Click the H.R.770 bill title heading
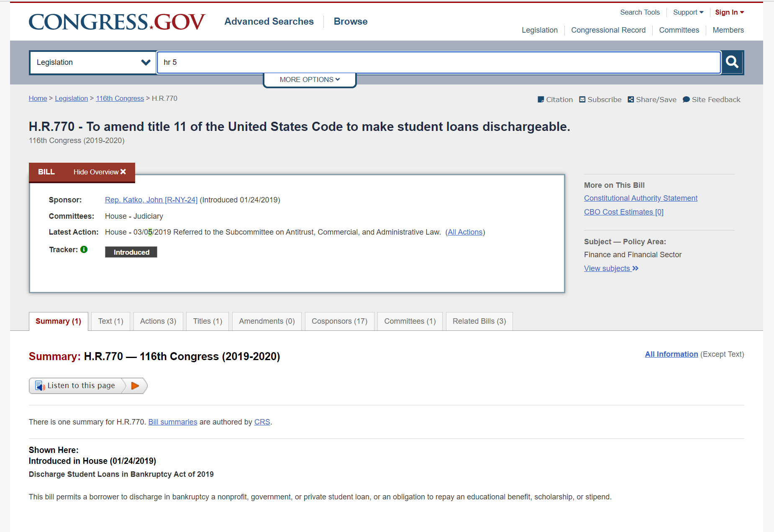 coord(300,126)
